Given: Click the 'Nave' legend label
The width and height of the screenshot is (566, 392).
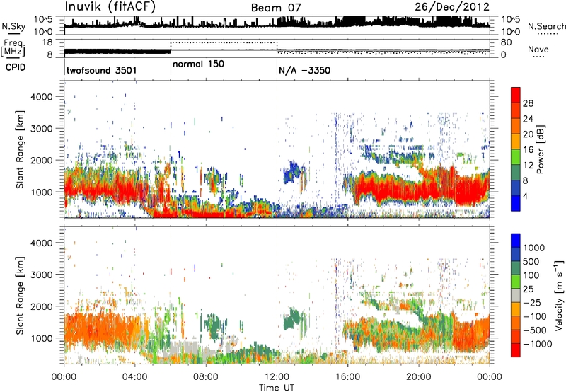Looking at the screenshot, I should (x=538, y=50).
